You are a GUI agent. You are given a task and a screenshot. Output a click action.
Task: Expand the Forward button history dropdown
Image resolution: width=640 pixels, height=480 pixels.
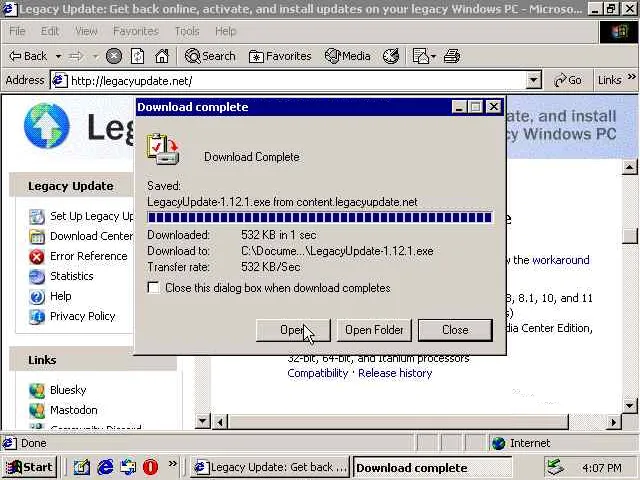click(96, 56)
